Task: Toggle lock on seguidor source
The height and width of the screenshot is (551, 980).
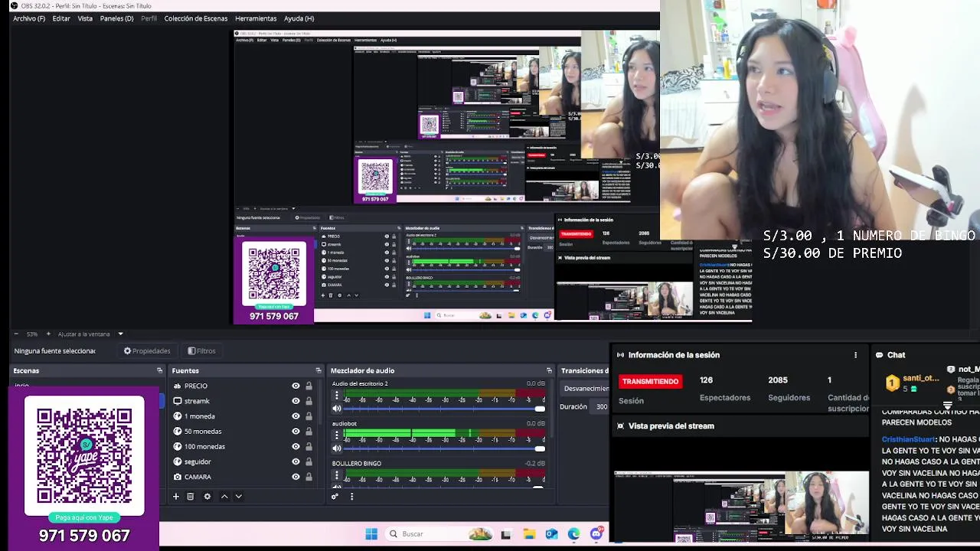Action: 309,461
